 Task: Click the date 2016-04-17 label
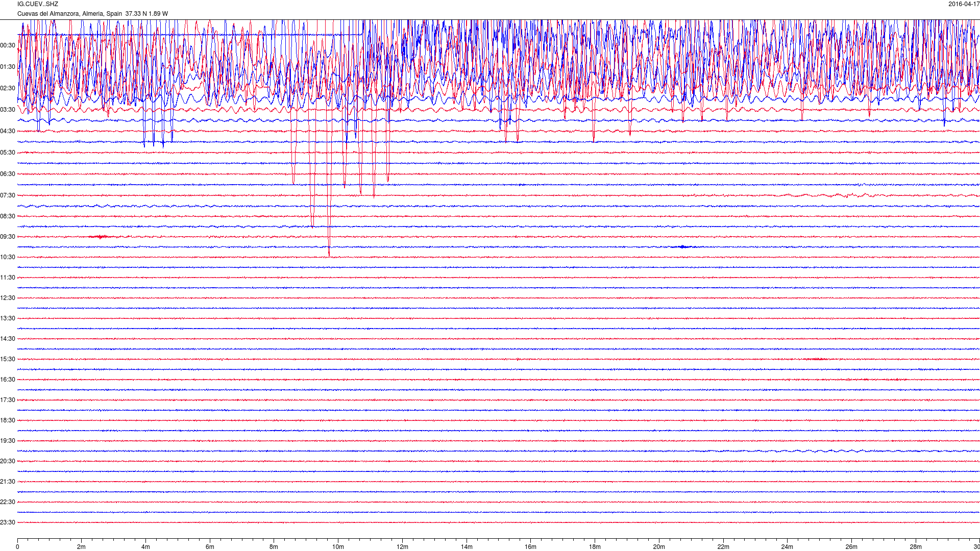pos(964,4)
